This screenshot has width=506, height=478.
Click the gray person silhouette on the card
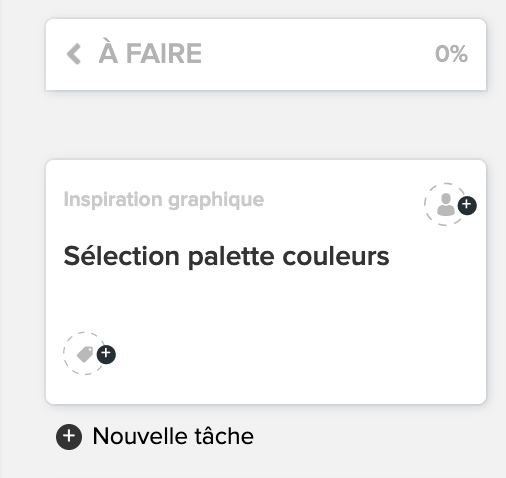pos(446,205)
